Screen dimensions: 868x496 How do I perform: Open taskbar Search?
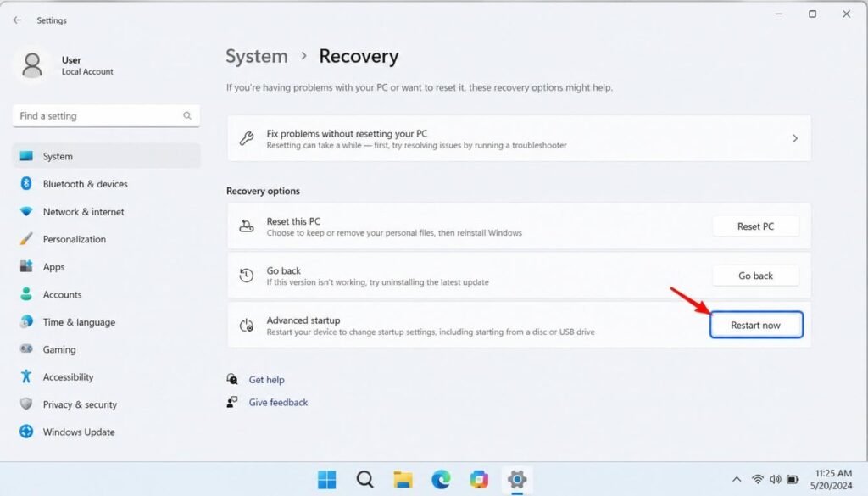tap(364, 479)
